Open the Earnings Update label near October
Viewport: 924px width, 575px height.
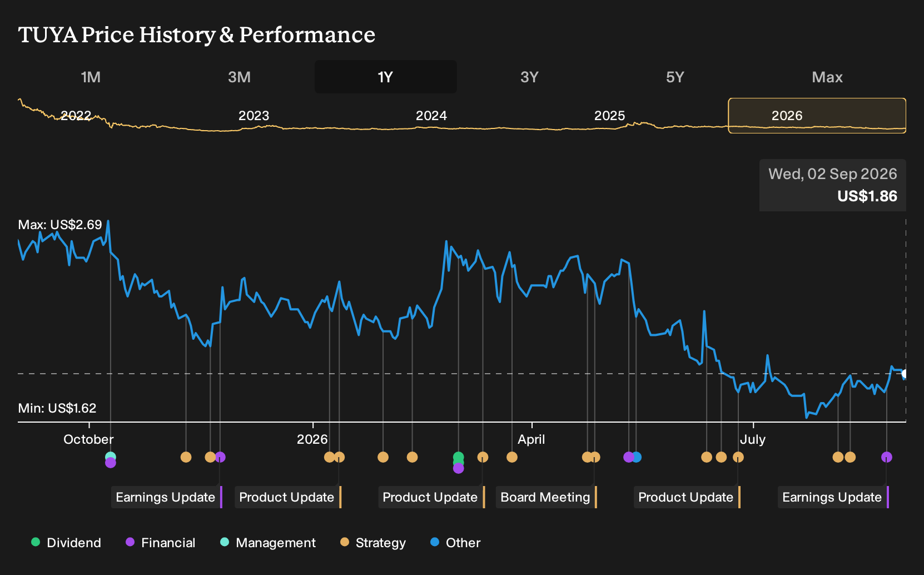167,497
